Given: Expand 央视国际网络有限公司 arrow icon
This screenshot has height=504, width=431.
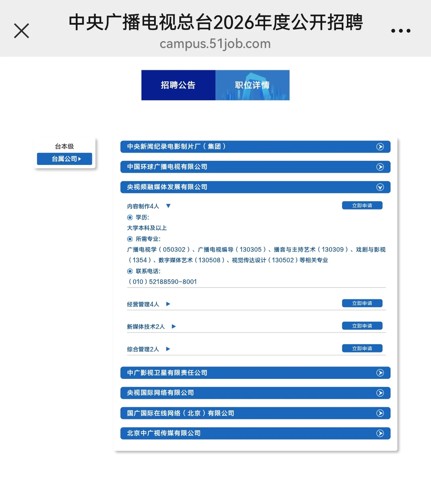Looking at the screenshot, I should click(380, 393).
